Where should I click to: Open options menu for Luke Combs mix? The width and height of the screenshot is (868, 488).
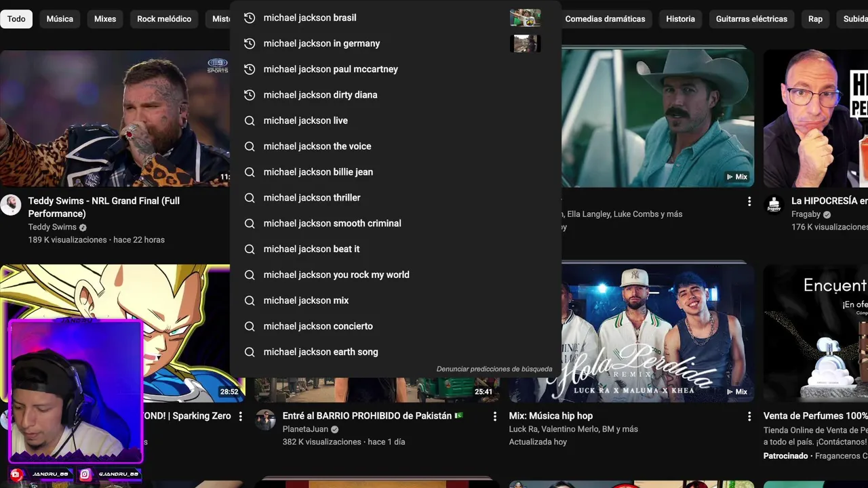pyautogui.click(x=749, y=201)
